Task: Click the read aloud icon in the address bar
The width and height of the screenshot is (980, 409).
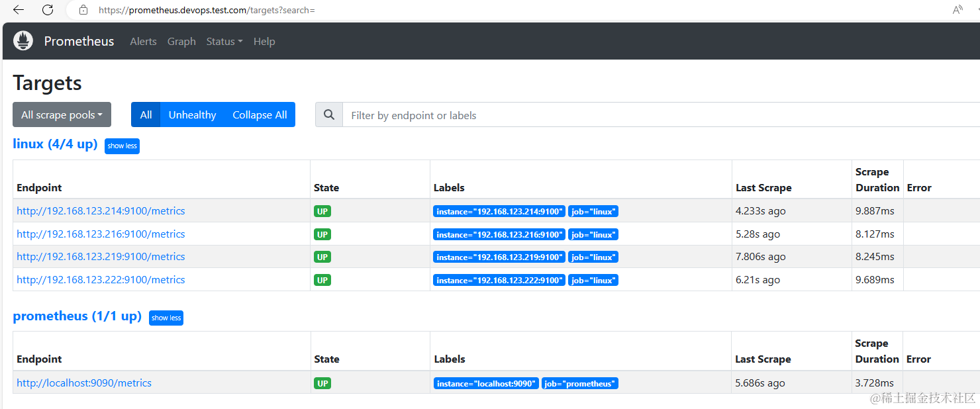Action: (x=957, y=10)
